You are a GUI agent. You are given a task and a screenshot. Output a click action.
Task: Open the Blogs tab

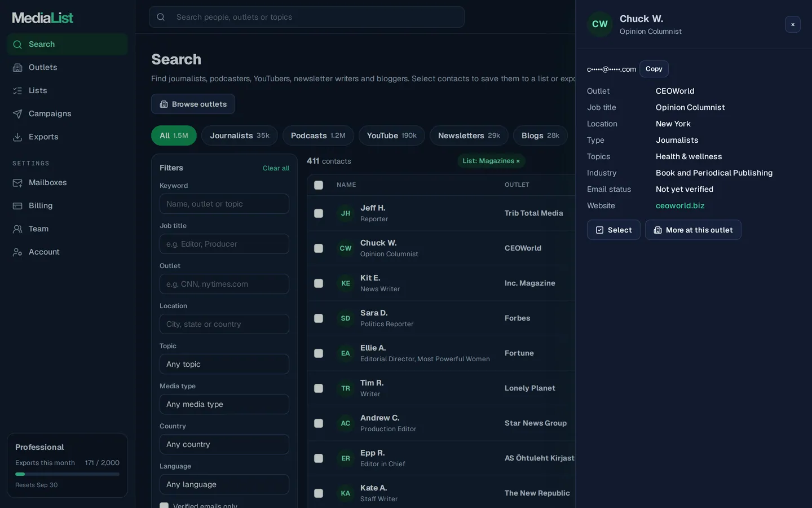tap(540, 135)
